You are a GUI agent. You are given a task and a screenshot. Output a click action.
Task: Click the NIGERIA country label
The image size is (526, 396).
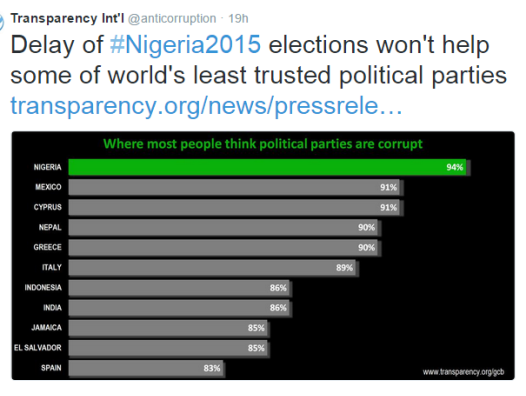[x=48, y=167]
